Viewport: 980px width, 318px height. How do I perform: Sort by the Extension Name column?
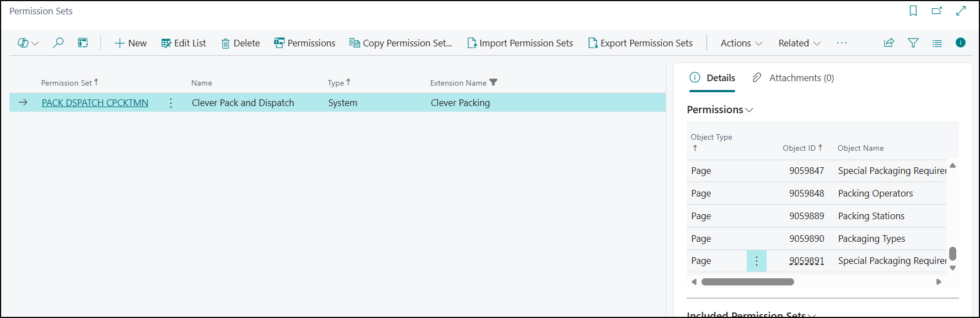coord(458,83)
